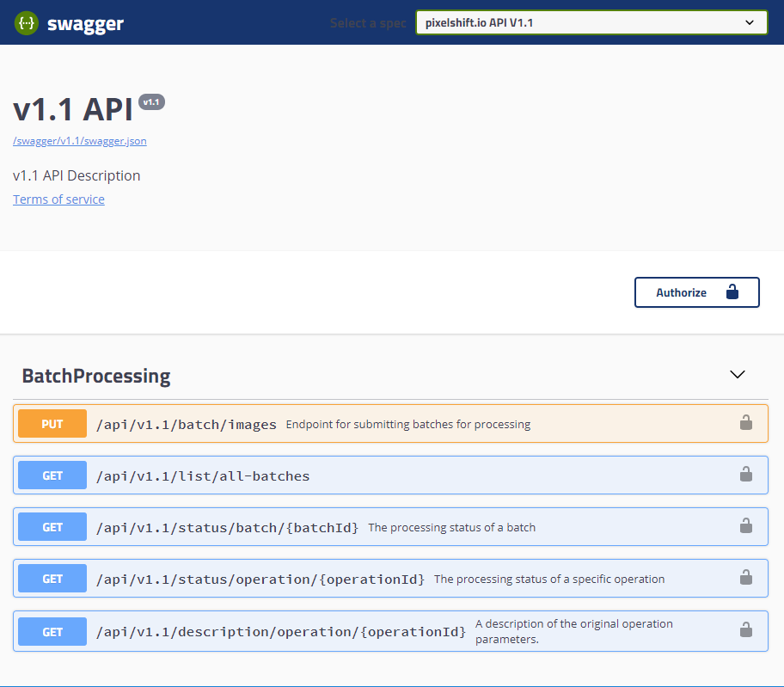This screenshot has height=687, width=784.
Task: Click 'The processing status of a batch' text
Action: pyautogui.click(x=451, y=527)
